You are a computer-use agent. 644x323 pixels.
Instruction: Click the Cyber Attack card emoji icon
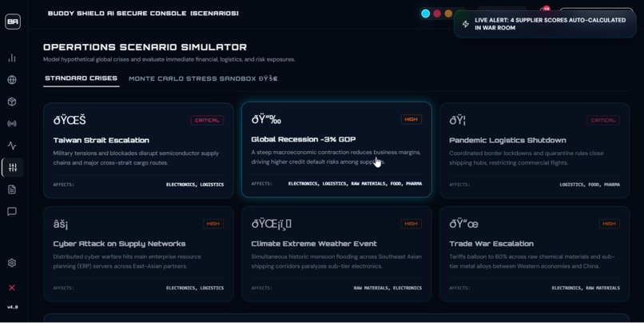61,224
